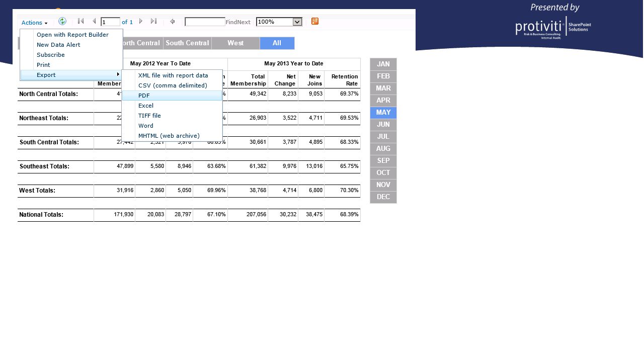Click Northeast Totals row label
This screenshot has width=644, height=362.
44,119
